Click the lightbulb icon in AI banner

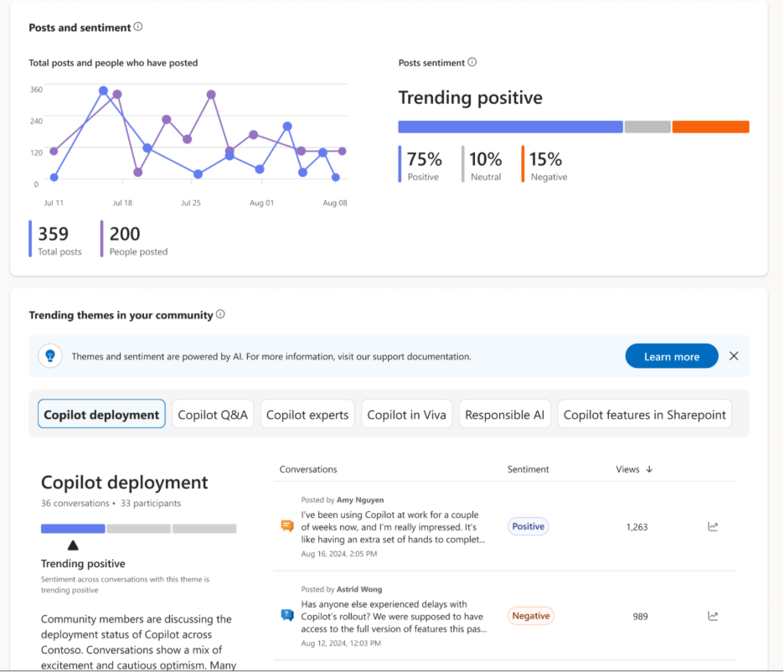coord(50,356)
